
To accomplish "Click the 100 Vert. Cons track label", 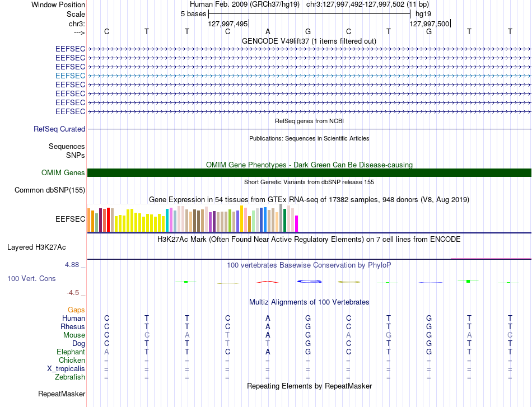I will coord(31,278).
